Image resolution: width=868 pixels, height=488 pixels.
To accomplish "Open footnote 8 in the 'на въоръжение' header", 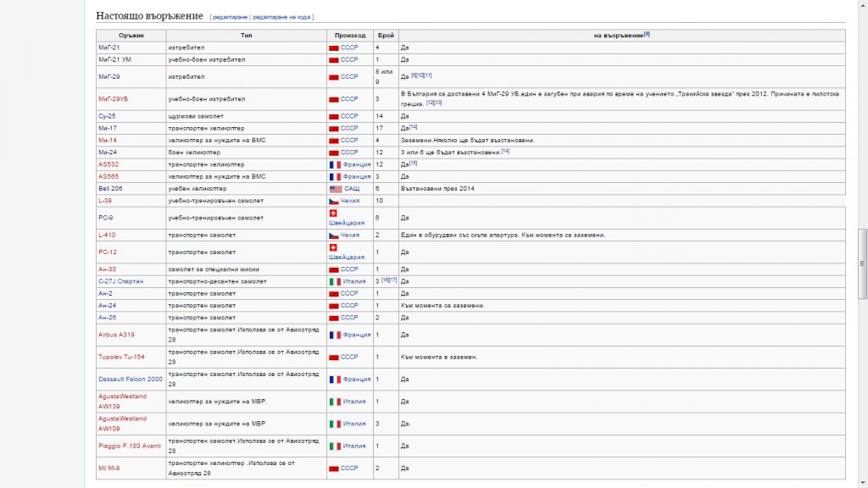I will pyautogui.click(x=647, y=34).
